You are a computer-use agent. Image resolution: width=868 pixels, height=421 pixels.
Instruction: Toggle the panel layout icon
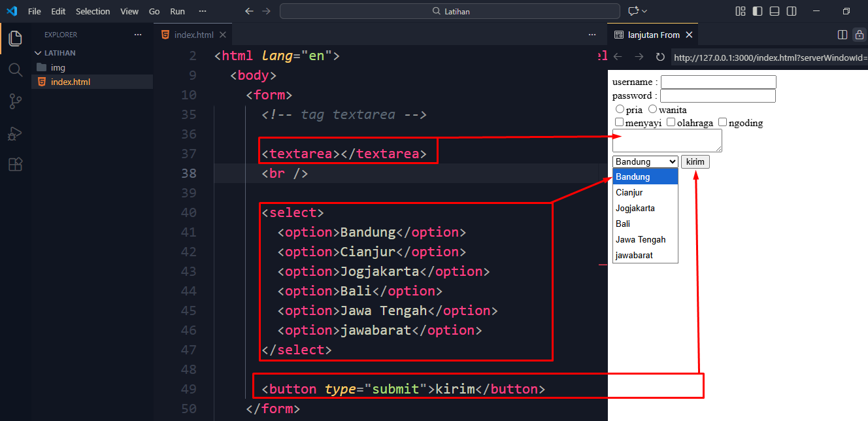click(x=775, y=11)
